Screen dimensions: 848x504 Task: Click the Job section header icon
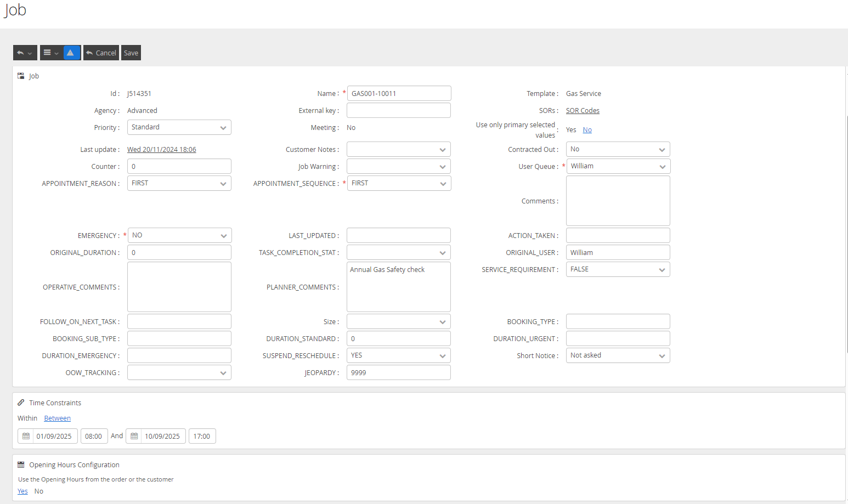coord(21,76)
